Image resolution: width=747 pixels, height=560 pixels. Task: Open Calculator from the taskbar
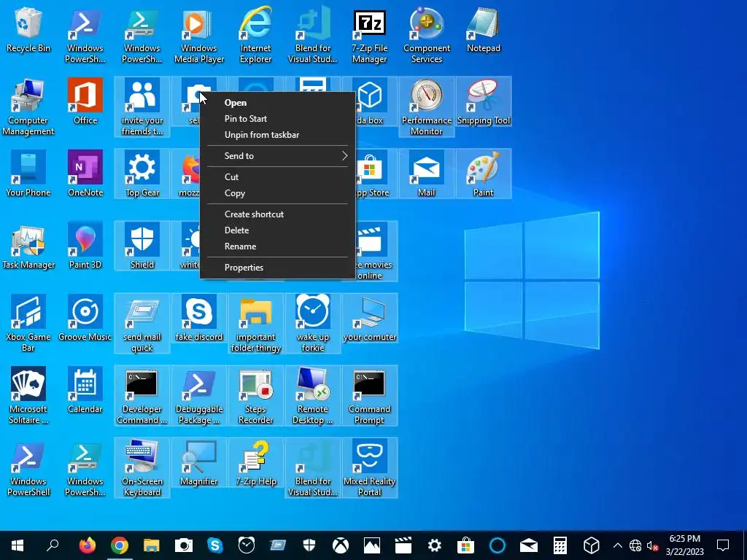pos(560,545)
